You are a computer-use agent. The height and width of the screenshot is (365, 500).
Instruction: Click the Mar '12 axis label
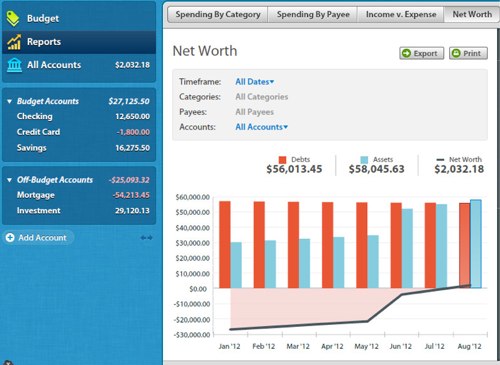click(298, 346)
